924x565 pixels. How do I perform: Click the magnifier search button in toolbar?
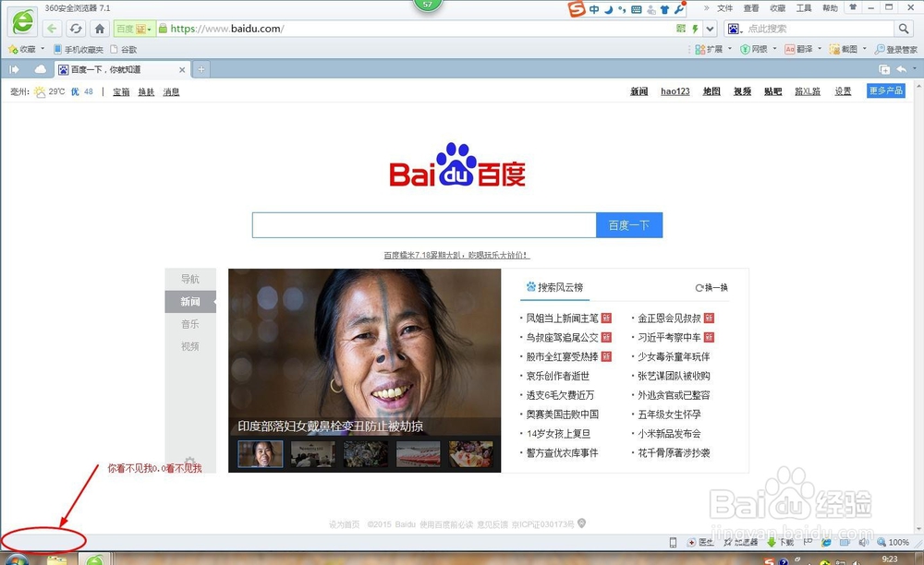[x=904, y=29]
